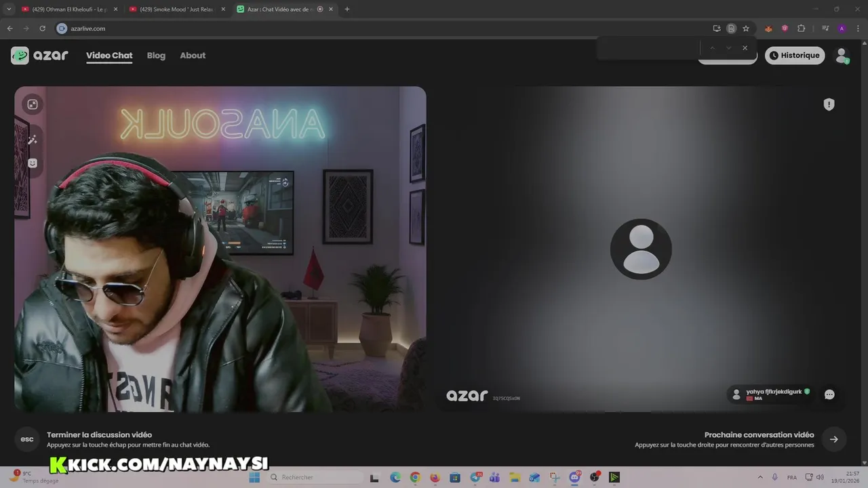Image resolution: width=868 pixels, height=488 pixels.
Task: Open the magic wand effects tool
Action: pyautogui.click(x=32, y=140)
